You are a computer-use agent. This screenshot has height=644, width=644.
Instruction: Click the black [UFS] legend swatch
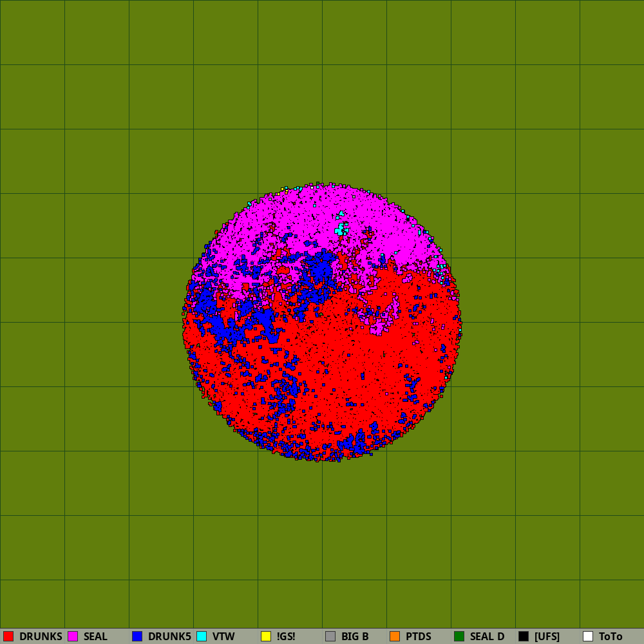point(524,636)
